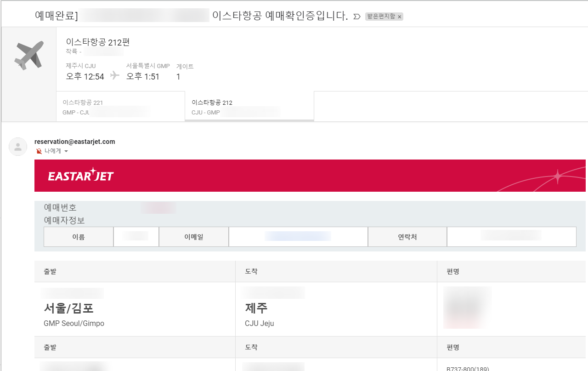Image resolution: width=588 pixels, height=371 pixels.
Task: Click sender reservation@eastarjet.com
Action: tap(75, 142)
